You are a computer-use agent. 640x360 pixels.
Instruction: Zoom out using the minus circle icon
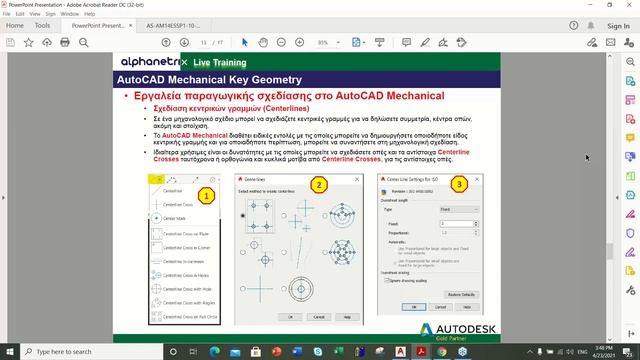coord(281,42)
